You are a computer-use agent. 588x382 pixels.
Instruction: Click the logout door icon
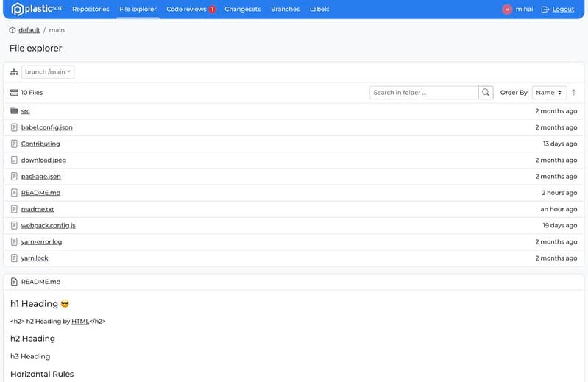(545, 10)
